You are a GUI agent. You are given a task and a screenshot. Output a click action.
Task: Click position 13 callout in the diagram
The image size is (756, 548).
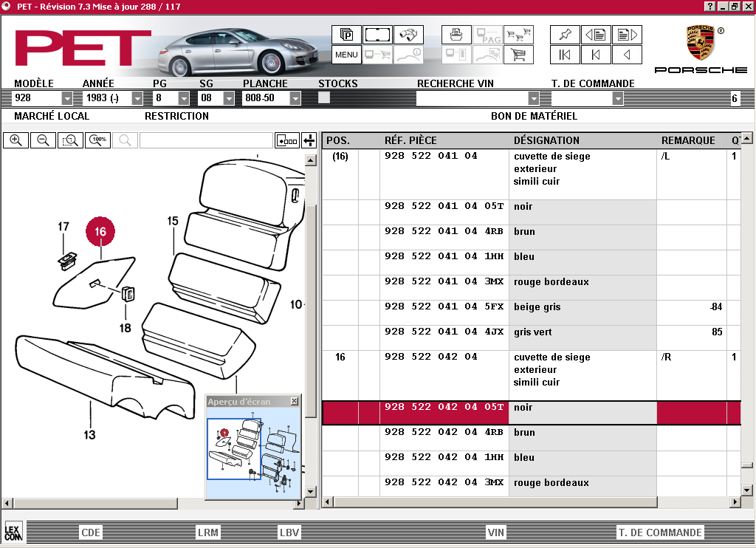[89, 435]
